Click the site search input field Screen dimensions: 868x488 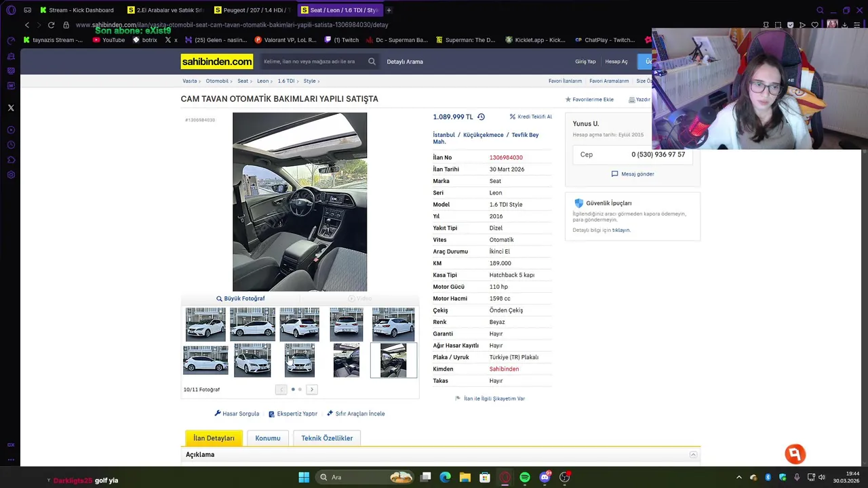point(313,62)
